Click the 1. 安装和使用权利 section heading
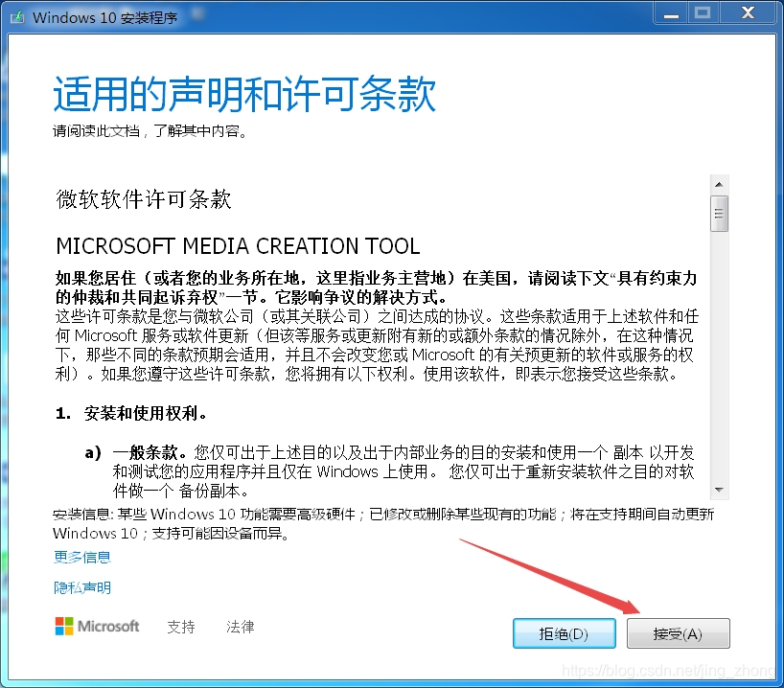 pos(131,413)
